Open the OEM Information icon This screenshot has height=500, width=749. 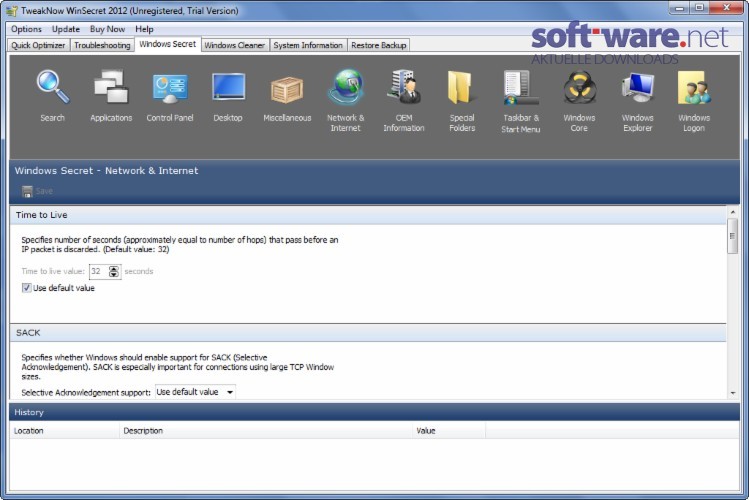(x=404, y=87)
